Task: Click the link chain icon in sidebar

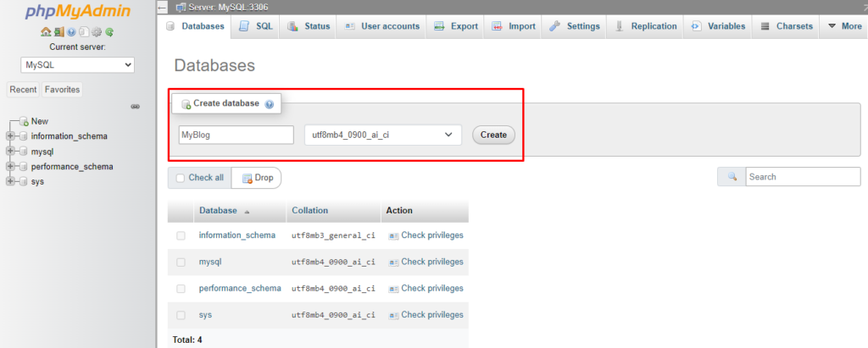Action: click(135, 106)
